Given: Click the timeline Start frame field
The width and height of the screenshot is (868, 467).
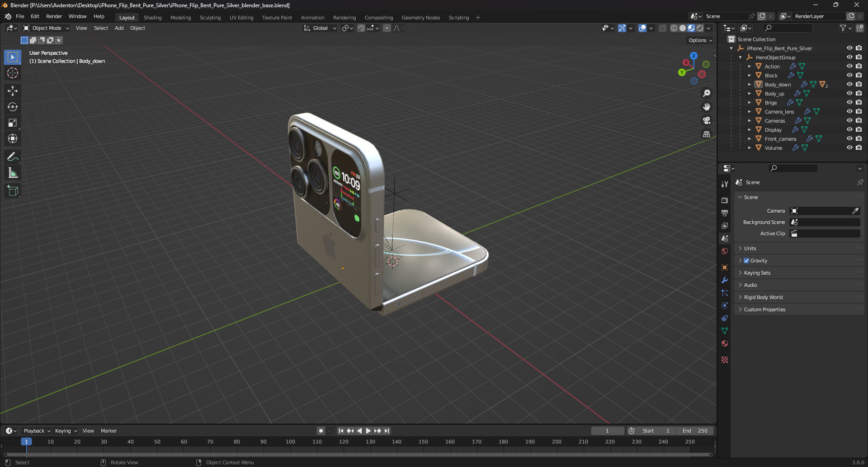Looking at the screenshot, I should click(x=656, y=431).
